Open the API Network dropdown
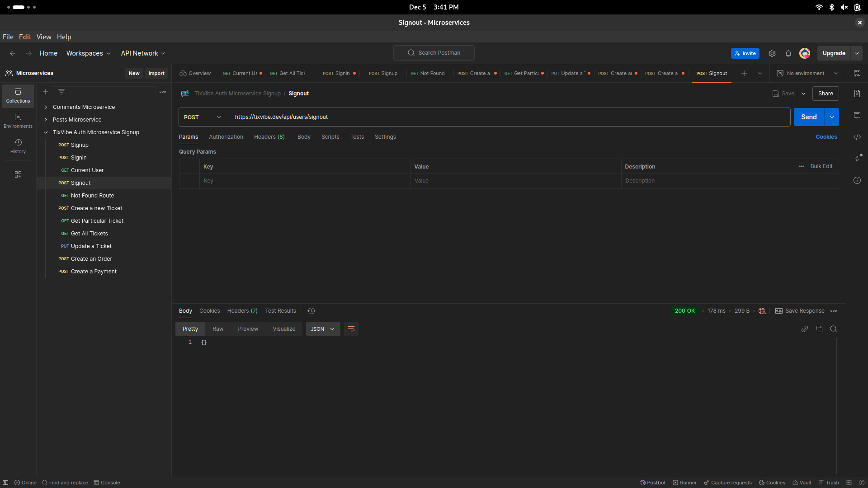 coord(143,53)
